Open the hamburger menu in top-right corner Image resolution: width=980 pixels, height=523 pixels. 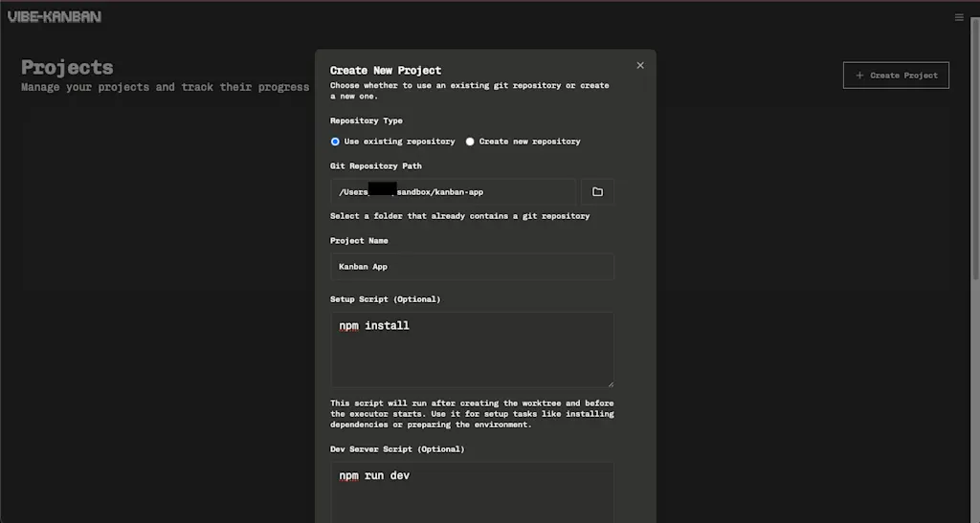pos(959,17)
